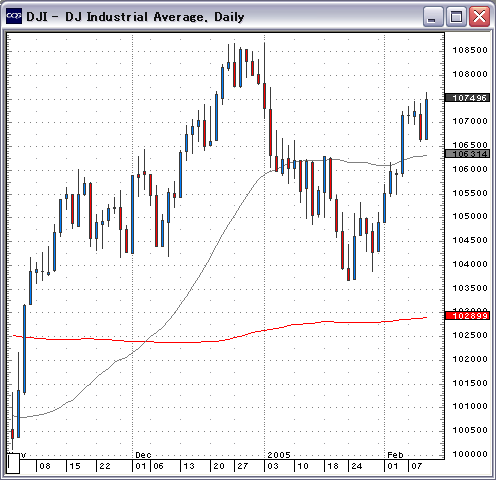Click the 100000 price axis label
This screenshot has width=496, height=480.
point(470,454)
